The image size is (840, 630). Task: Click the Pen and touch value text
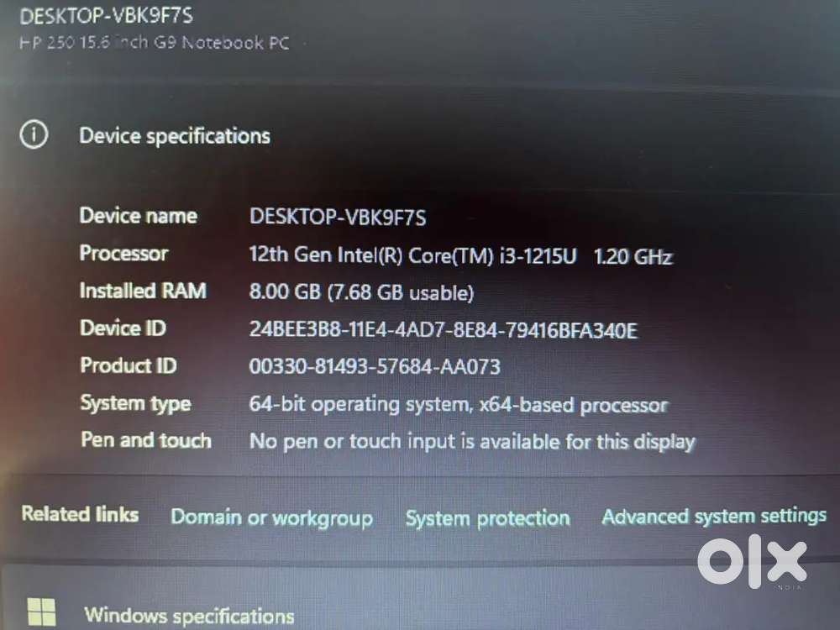point(472,442)
